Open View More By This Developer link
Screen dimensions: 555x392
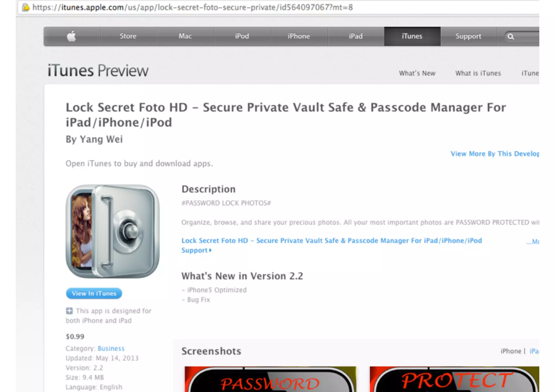click(x=495, y=154)
